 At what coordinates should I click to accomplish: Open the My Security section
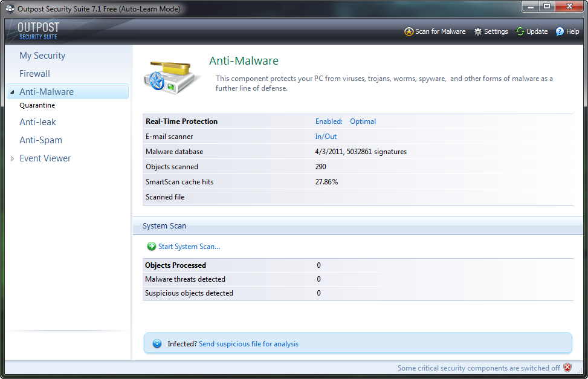click(x=42, y=56)
